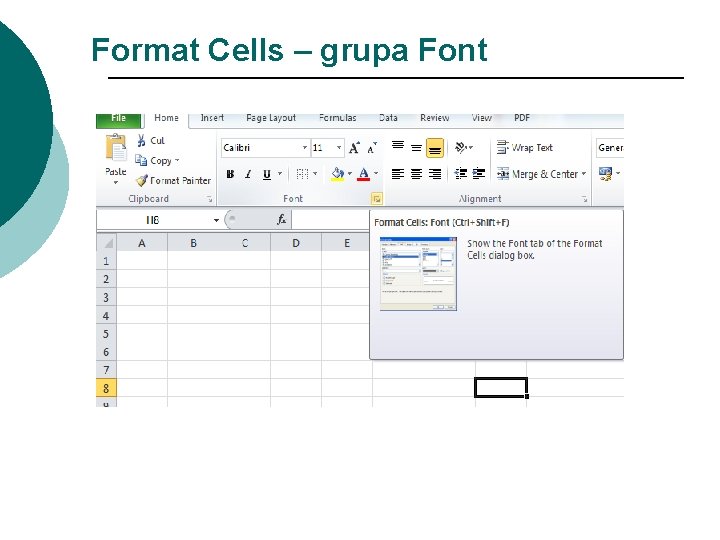Increase font size with Grow Font
Image resolution: width=720 pixels, height=540 pixels.
coord(354,148)
